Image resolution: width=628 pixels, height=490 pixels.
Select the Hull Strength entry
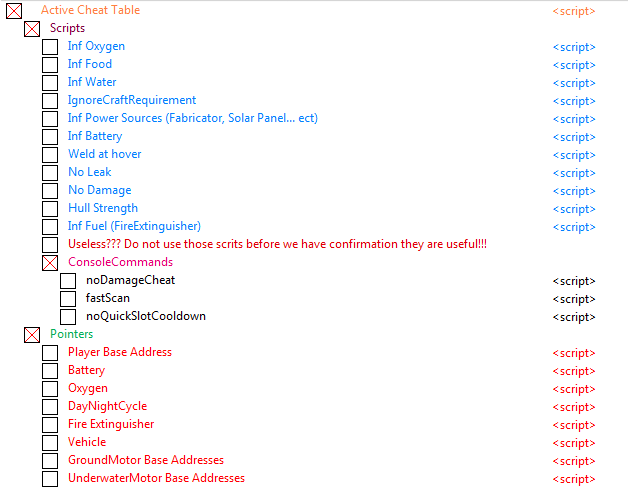[103, 208]
